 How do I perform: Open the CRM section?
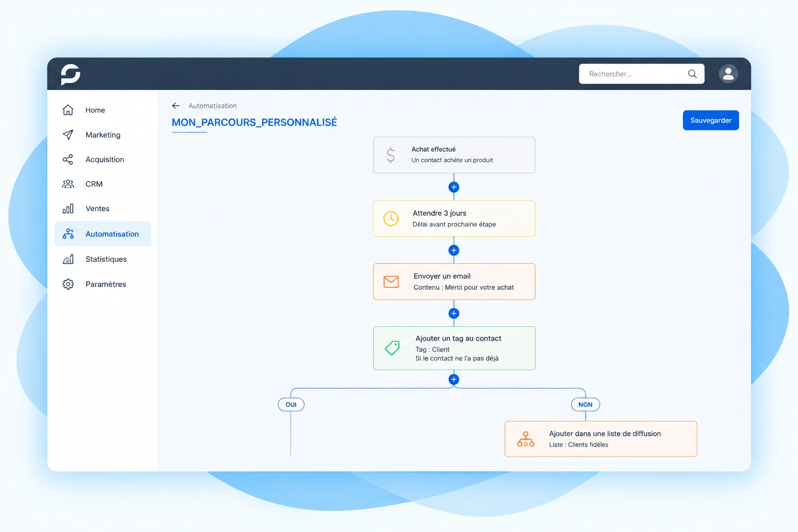pos(103,184)
